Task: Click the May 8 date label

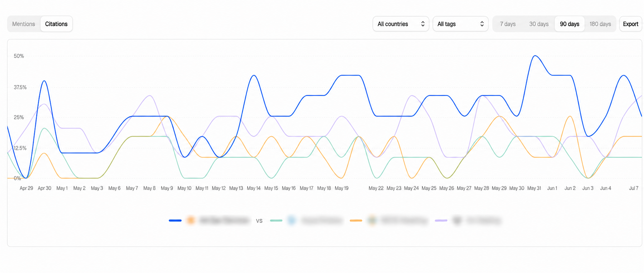Action: (x=149, y=188)
